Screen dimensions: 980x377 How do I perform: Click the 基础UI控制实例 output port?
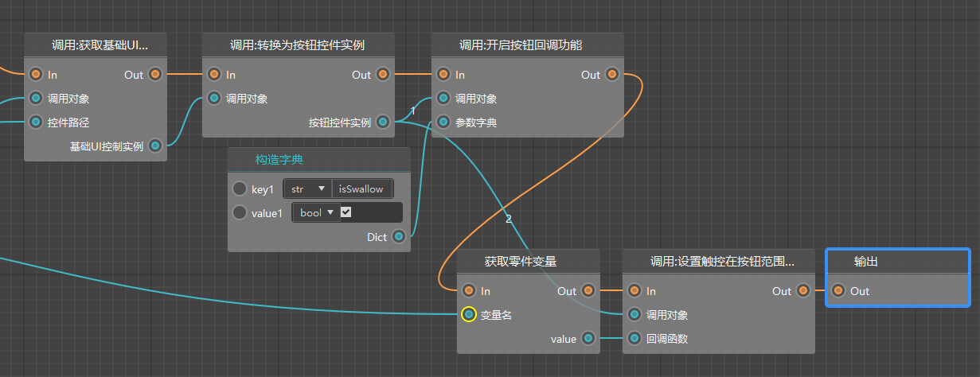point(155,146)
